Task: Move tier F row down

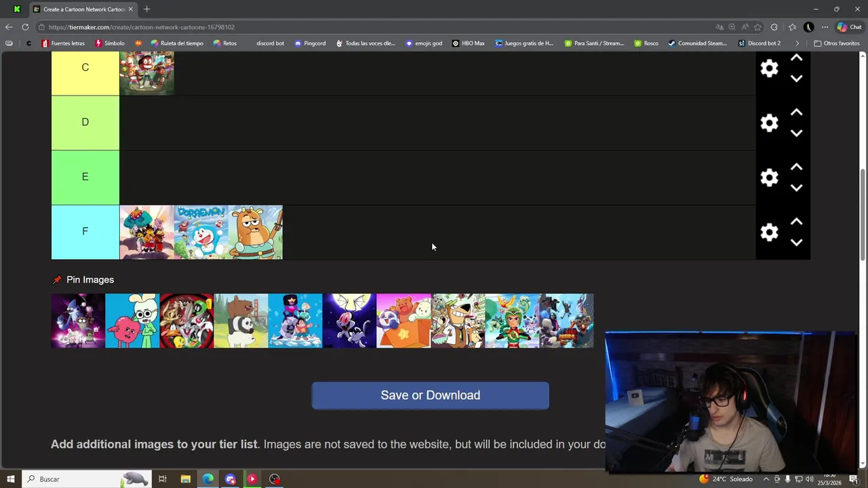Action: coord(797,243)
